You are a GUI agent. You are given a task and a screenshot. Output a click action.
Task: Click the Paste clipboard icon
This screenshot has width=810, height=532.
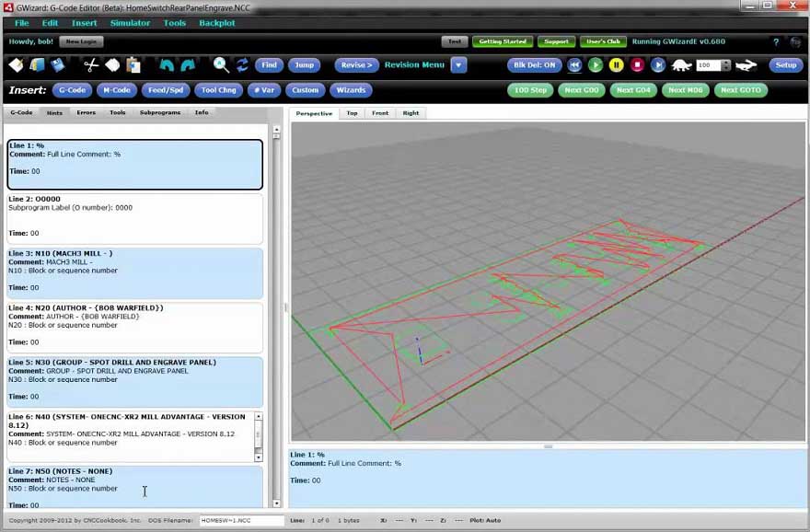pyautogui.click(x=133, y=65)
